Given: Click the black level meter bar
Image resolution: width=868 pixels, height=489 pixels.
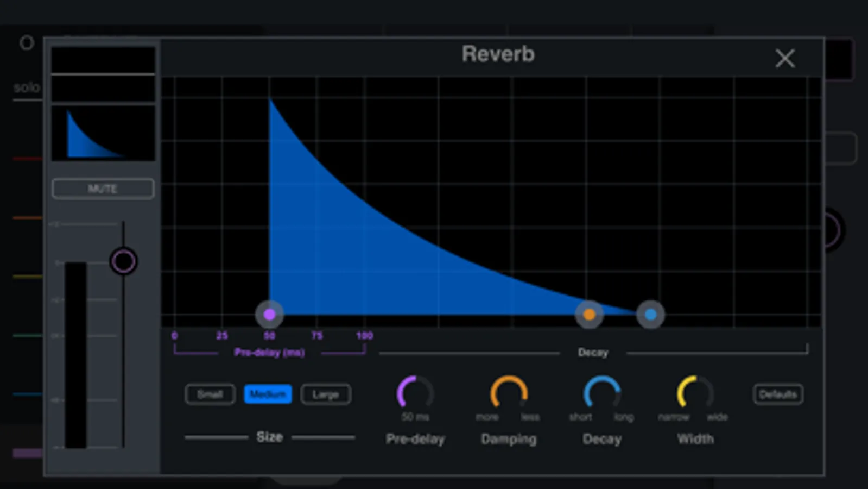Looking at the screenshot, I should (x=76, y=355).
